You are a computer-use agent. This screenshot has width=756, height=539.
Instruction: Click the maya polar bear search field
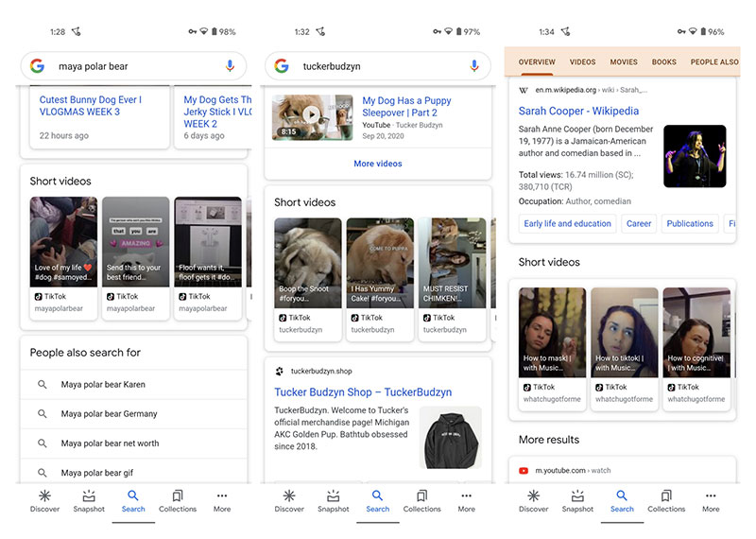click(133, 66)
